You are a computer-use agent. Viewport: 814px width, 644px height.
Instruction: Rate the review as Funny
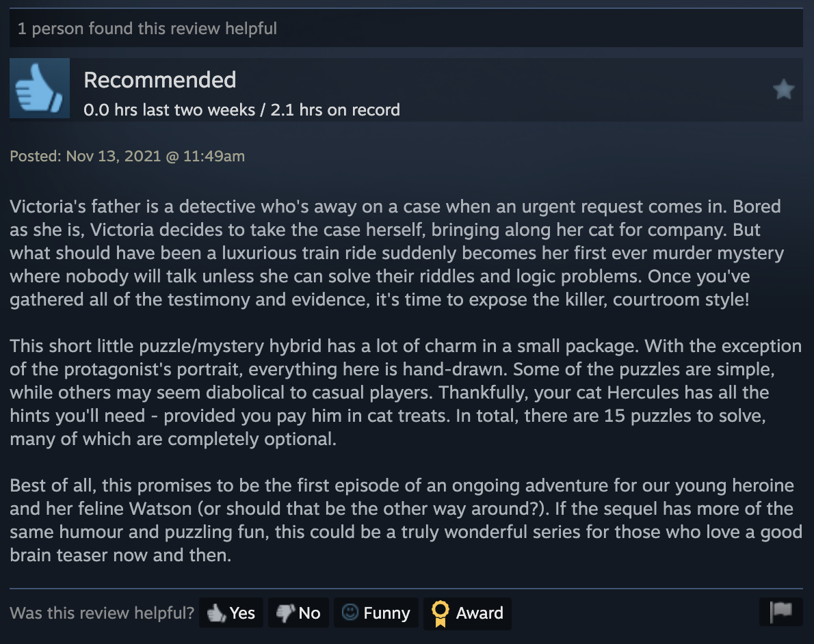pyautogui.click(x=375, y=613)
